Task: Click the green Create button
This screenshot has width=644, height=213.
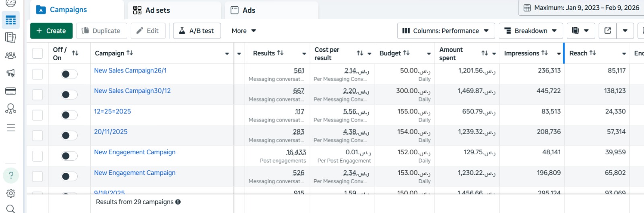Action: (x=51, y=31)
